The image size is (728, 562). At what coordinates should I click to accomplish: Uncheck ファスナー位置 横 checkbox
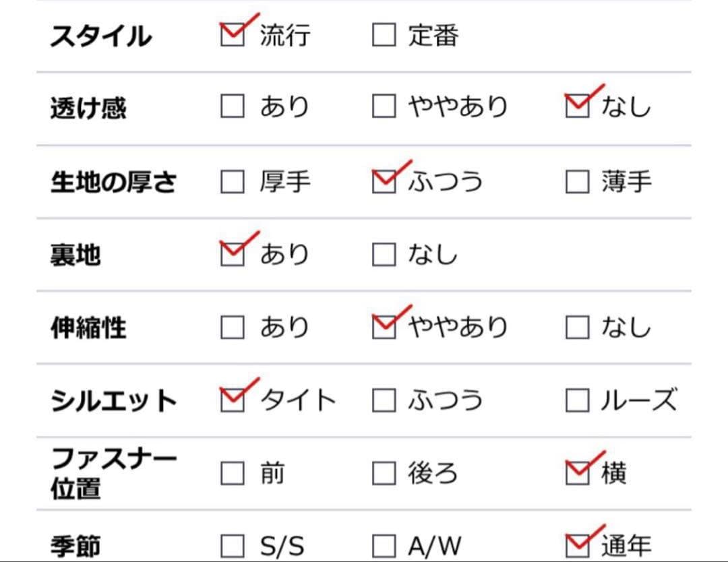[577, 474]
